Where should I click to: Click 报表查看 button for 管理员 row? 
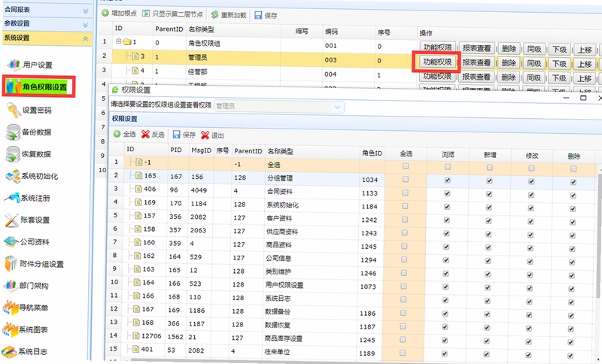coord(476,62)
